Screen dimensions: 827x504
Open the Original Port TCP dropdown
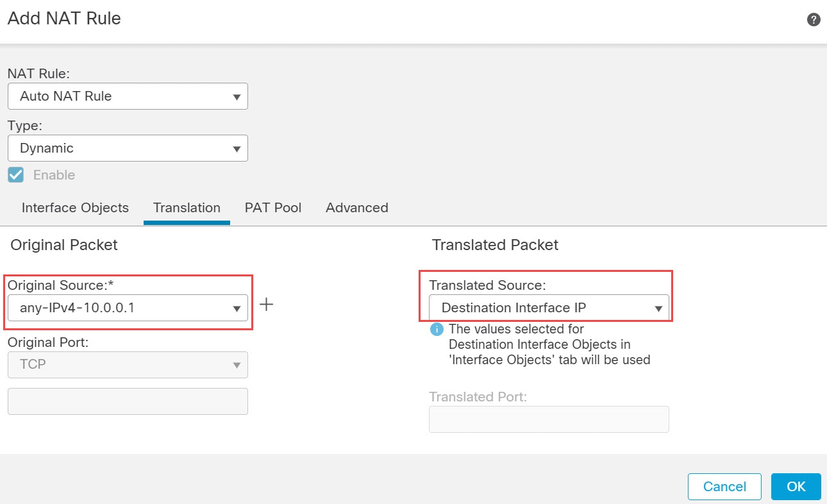pyautogui.click(x=128, y=364)
